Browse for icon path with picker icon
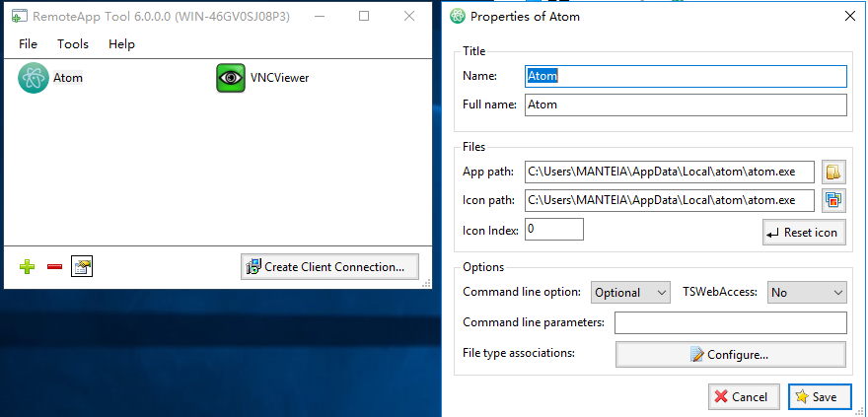Screen dimensions: 868x417 [833, 200]
